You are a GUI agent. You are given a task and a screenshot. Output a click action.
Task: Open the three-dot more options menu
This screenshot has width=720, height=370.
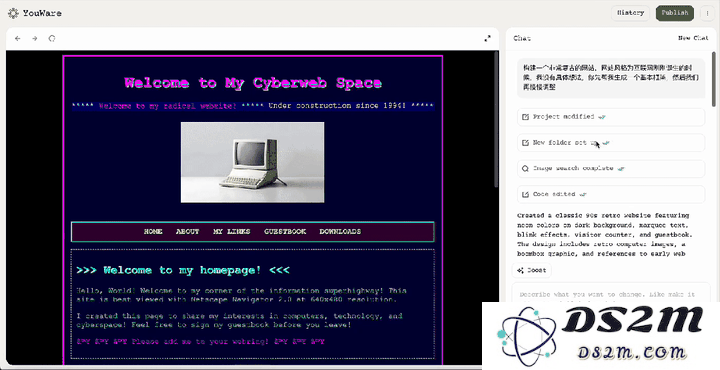707,13
